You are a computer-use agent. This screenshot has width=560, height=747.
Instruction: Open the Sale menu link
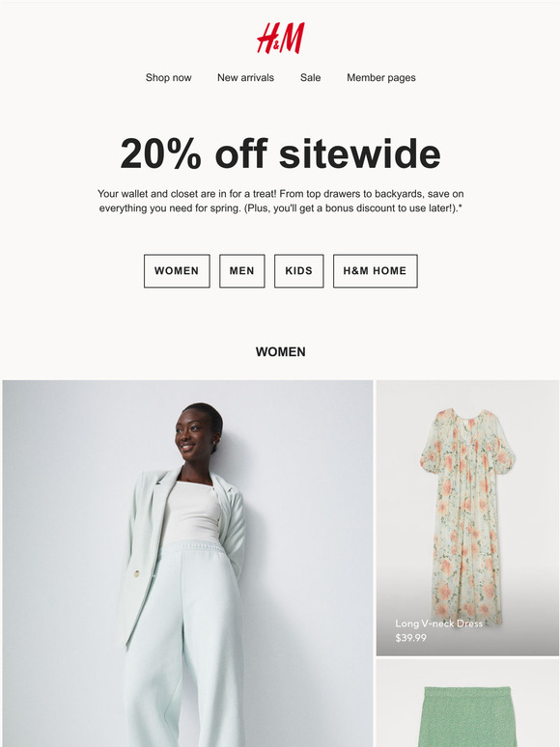tap(310, 77)
